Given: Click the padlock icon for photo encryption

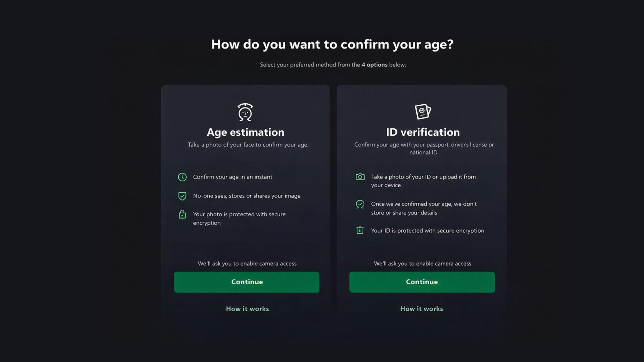Looking at the screenshot, I should click(x=182, y=214).
